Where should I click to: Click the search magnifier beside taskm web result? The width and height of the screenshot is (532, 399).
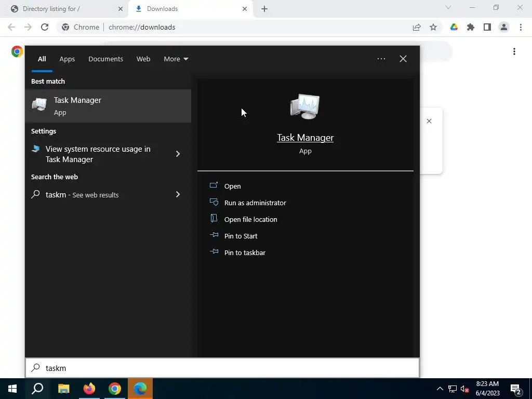36,194
